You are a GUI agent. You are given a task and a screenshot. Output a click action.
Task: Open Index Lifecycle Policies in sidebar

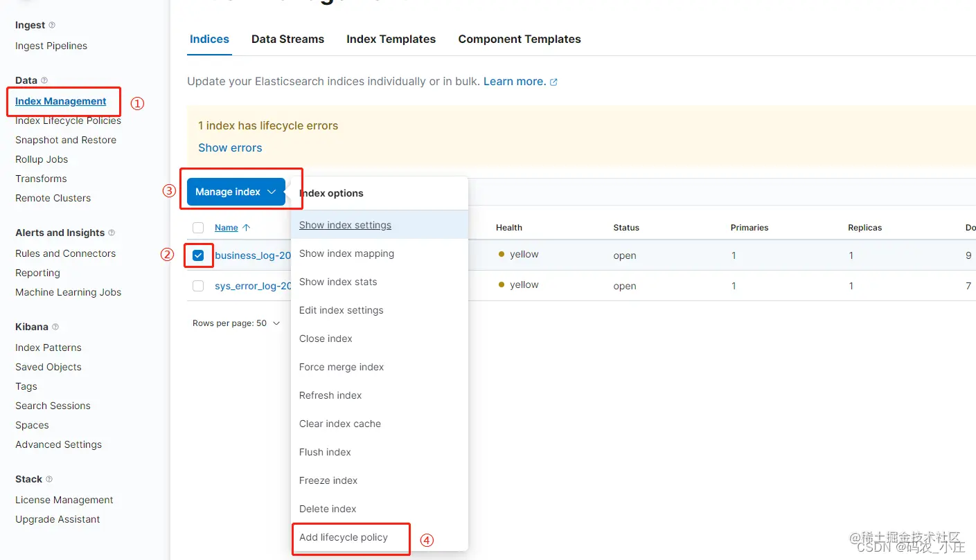[68, 120]
